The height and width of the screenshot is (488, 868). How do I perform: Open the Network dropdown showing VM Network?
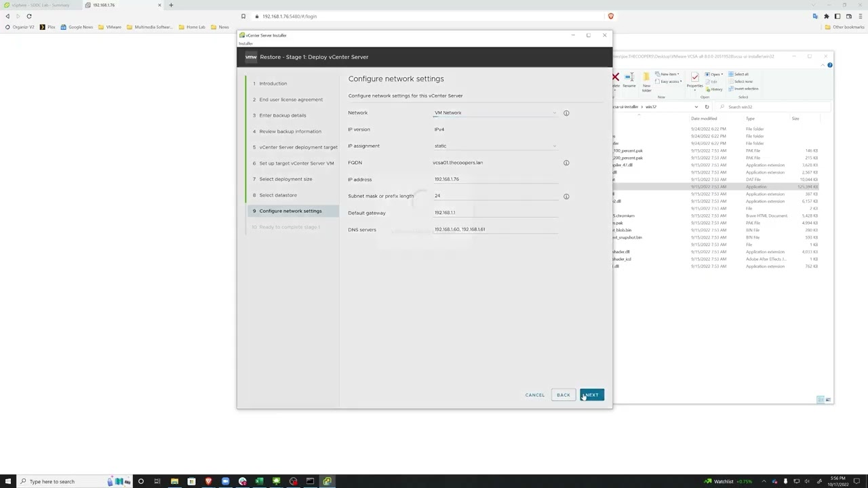click(496, 113)
